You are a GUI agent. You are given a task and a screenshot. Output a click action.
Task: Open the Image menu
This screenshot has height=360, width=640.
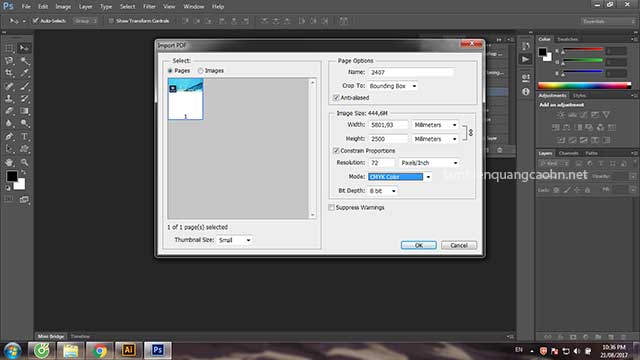click(x=63, y=7)
